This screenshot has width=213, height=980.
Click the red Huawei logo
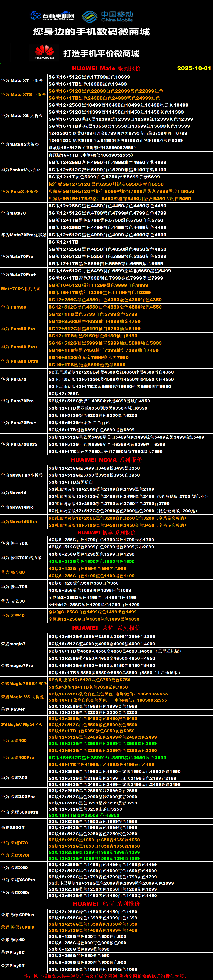45,52
